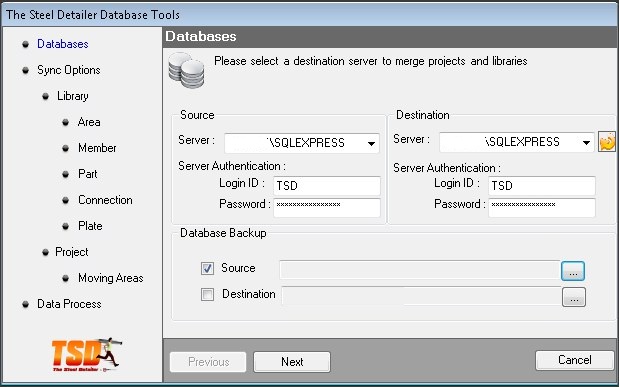Click the refresh icon beside Destination server

[607, 141]
